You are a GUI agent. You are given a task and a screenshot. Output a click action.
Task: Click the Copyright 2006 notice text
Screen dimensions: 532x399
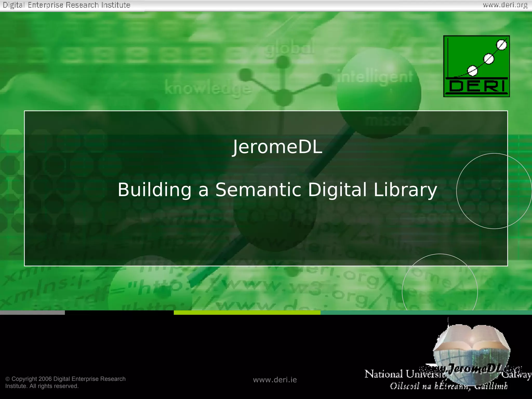65,382
